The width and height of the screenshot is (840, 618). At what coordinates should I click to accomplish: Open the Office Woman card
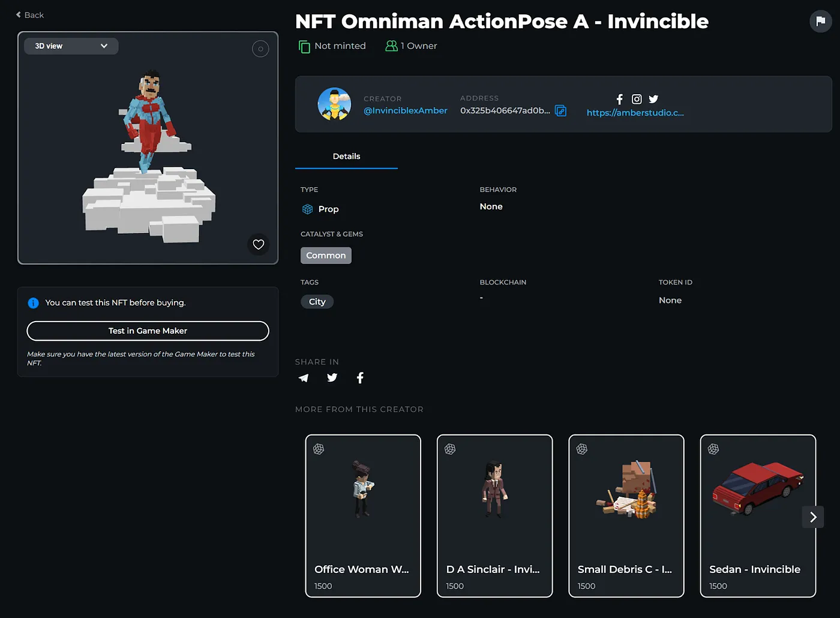click(x=363, y=516)
